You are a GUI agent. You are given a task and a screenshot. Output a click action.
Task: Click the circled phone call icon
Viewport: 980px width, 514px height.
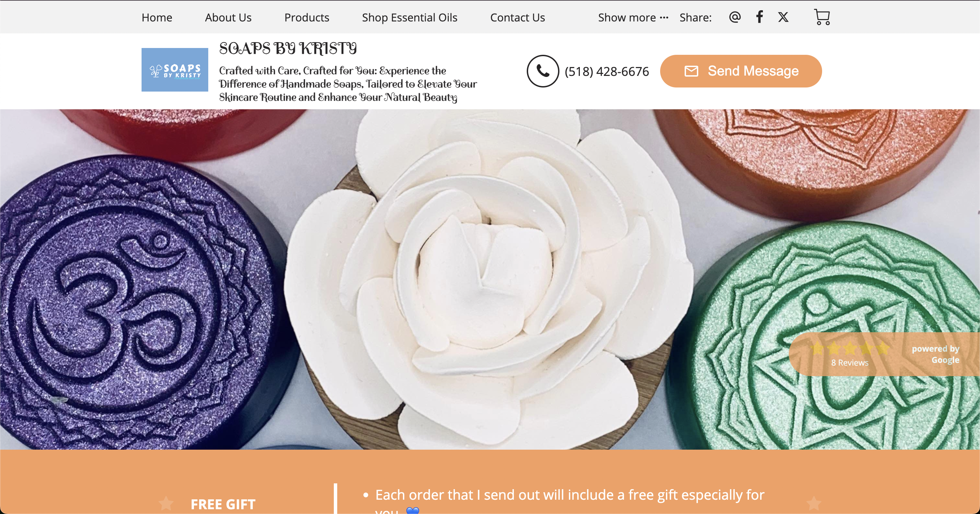pyautogui.click(x=543, y=71)
